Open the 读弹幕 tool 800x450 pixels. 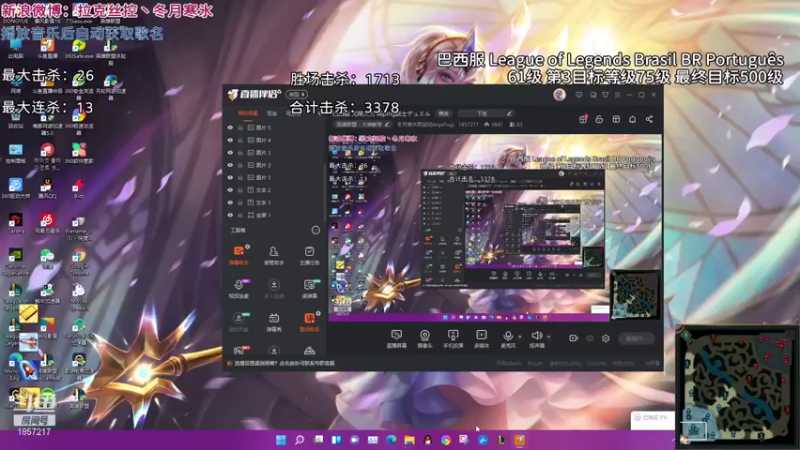coord(309,288)
